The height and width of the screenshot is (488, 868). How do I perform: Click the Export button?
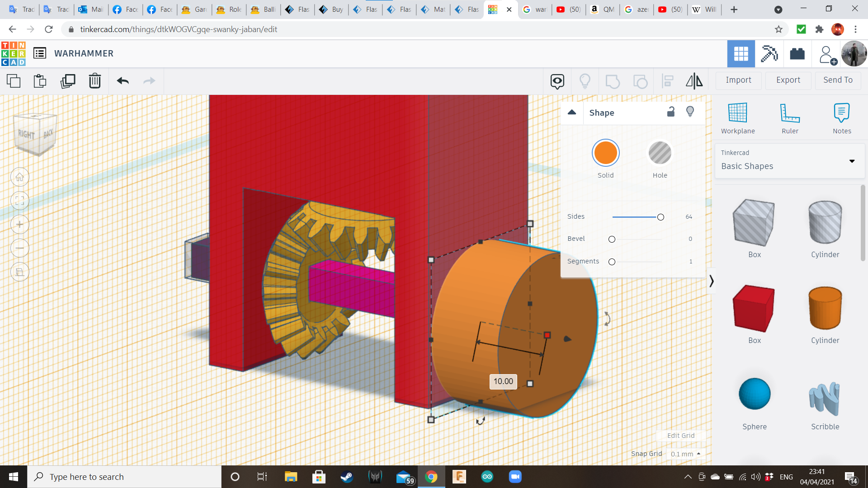coord(788,80)
